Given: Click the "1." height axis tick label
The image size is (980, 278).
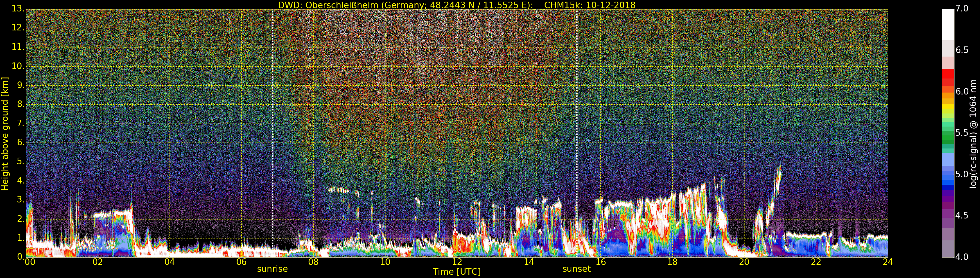Looking at the screenshot, I should click(21, 238).
